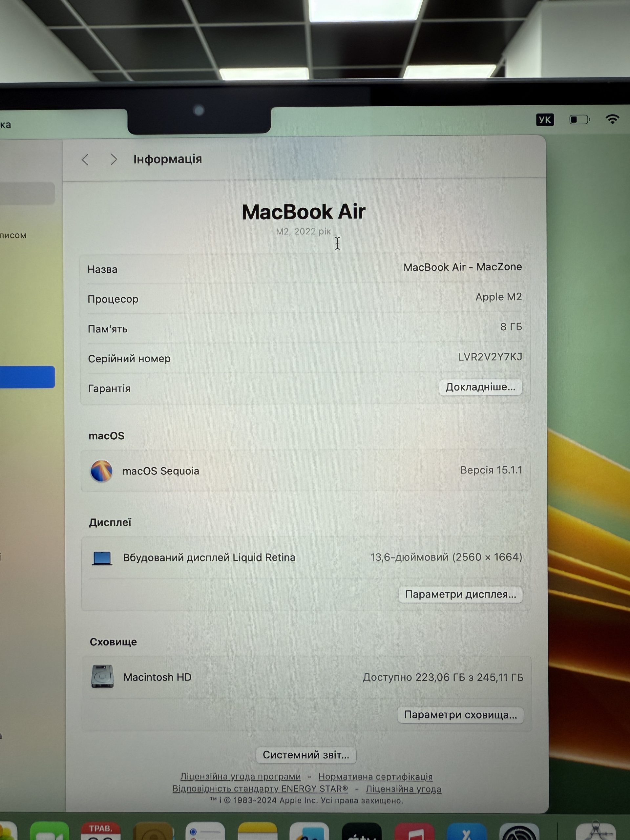630x840 pixels.
Task: Open Reminders from the Dock
Action: click(x=205, y=831)
